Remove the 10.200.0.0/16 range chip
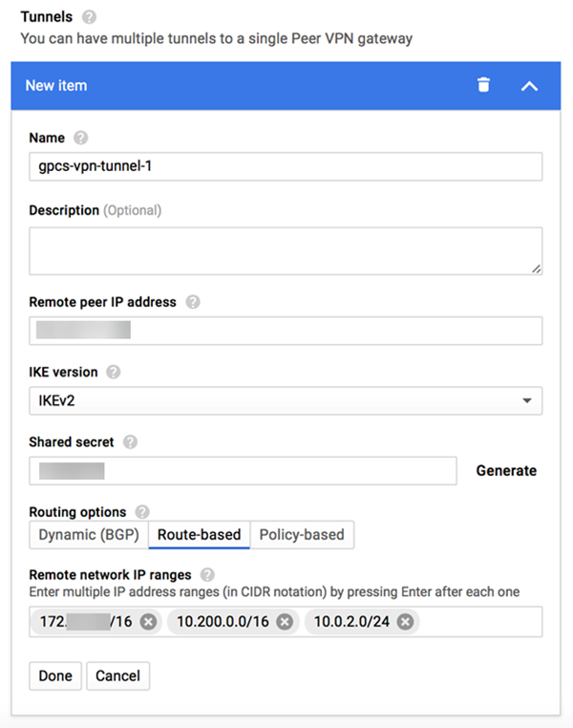Image resolution: width=573 pixels, height=728 pixels. [x=285, y=622]
